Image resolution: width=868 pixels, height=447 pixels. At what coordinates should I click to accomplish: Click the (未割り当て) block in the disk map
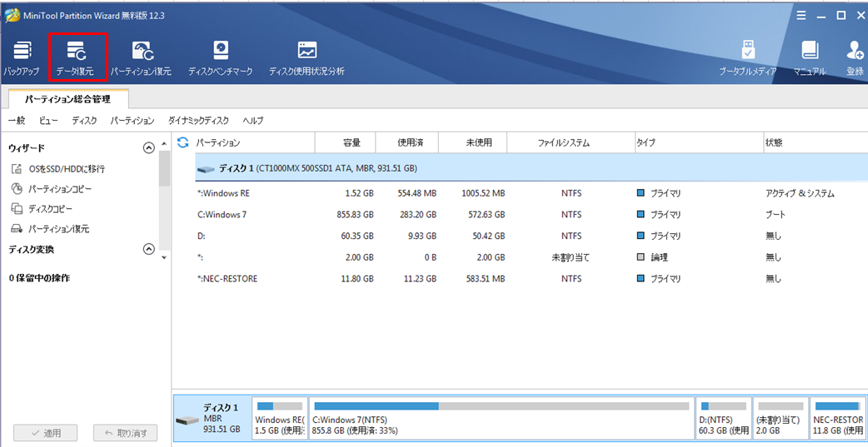[781, 418]
